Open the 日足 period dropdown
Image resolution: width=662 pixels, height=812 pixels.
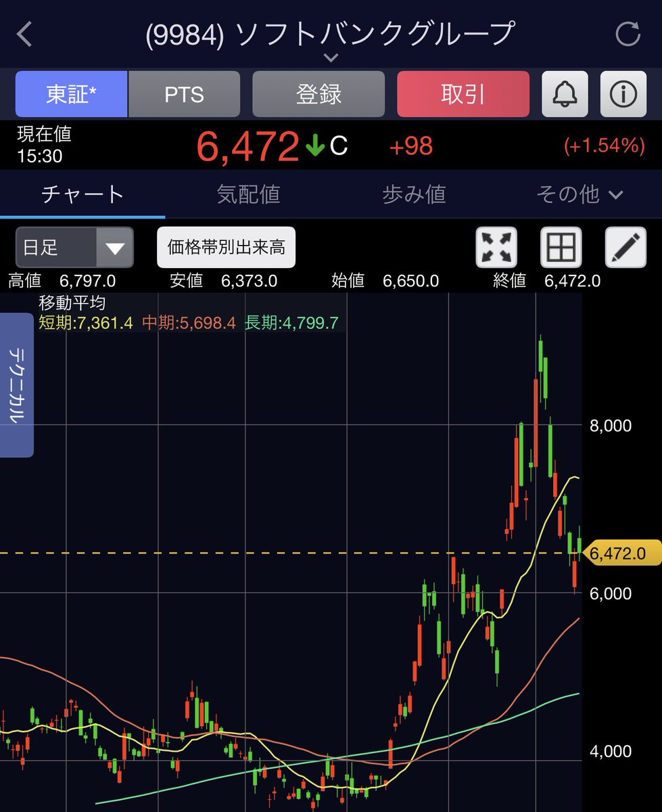(x=74, y=248)
